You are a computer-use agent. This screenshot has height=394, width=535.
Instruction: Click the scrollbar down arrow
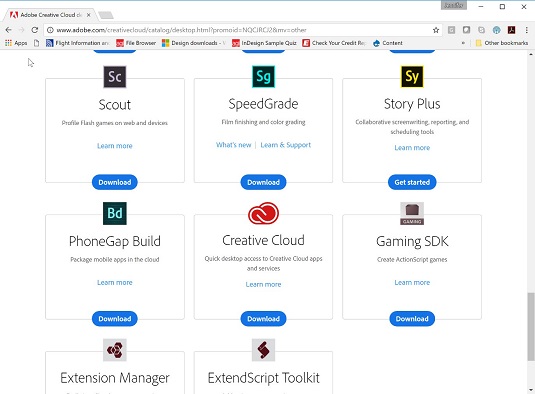531,390
